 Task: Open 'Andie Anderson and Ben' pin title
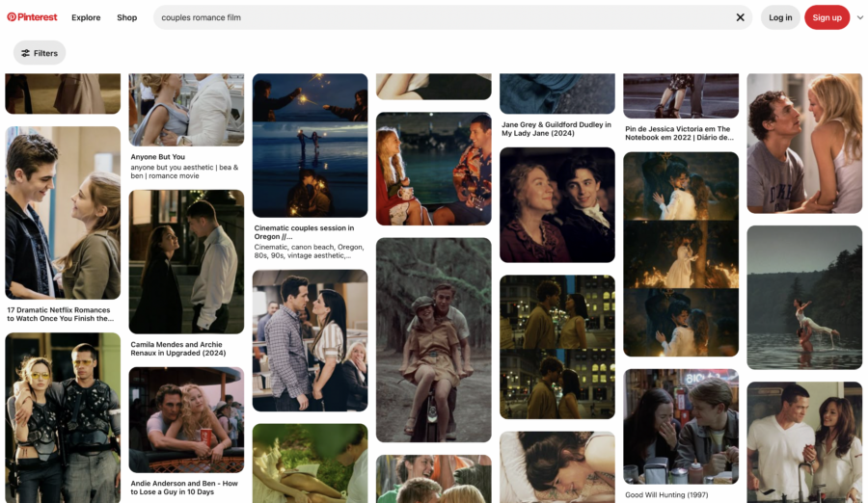pyautogui.click(x=184, y=488)
